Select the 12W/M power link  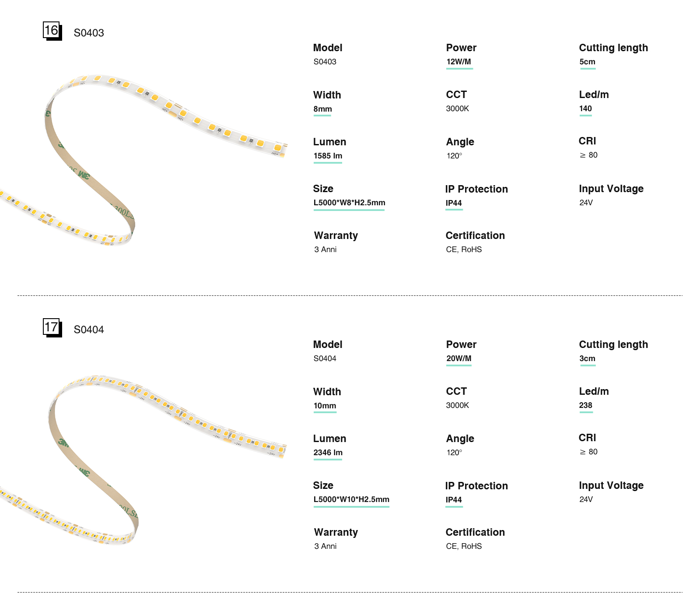pyautogui.click(x=458, y=62)
